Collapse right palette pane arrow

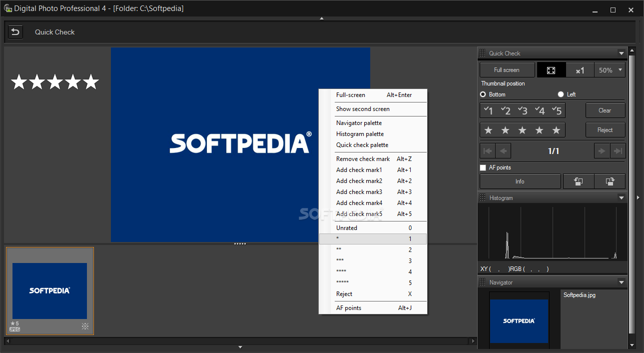pos(638,198)
